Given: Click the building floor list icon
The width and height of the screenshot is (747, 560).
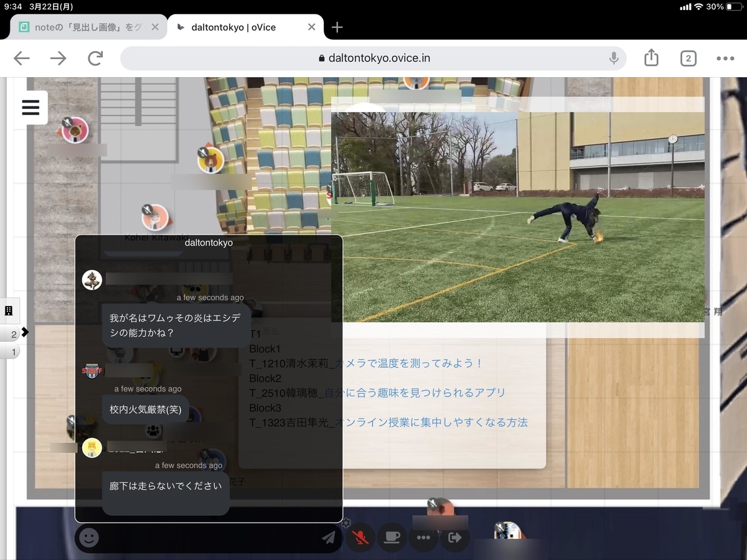Looking at the screenshot, I should [9, 310].
